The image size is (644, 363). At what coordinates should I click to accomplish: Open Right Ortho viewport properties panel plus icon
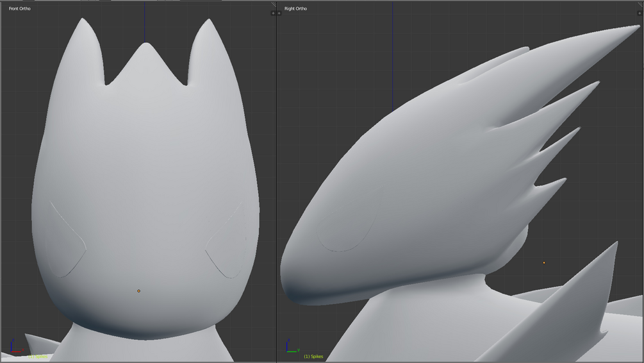pyautogui.click(x=640, y=13)
